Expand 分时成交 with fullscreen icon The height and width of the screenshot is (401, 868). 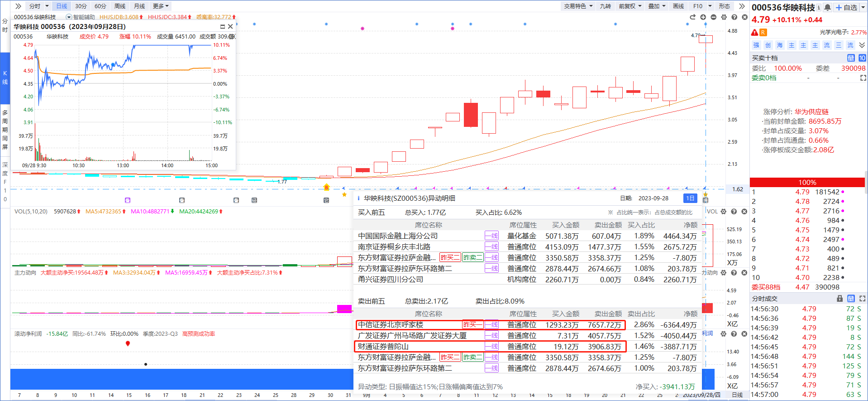click(862, 299)
